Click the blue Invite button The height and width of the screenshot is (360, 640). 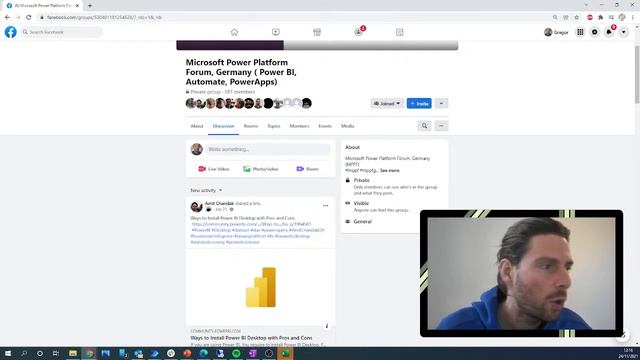pos(419,104)
